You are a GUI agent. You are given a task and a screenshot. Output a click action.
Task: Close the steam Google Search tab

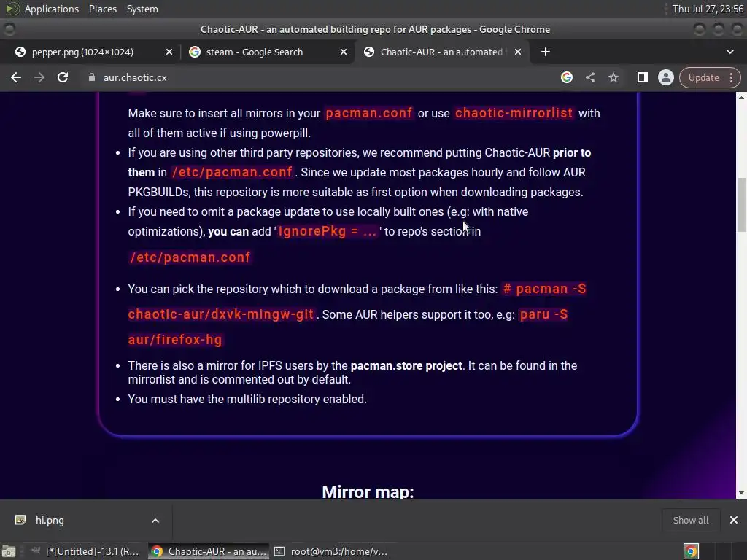click(344, 52)
